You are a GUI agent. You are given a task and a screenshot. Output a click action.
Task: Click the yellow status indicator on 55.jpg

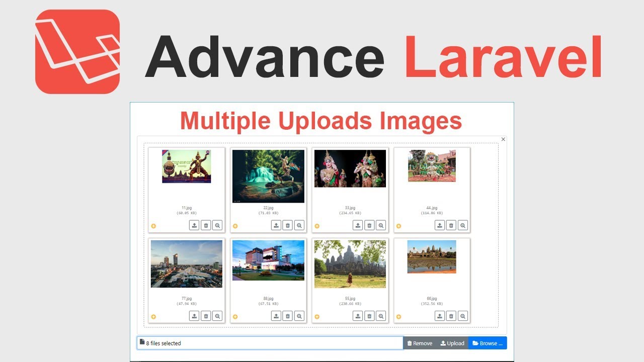click(x=317, y=317)
